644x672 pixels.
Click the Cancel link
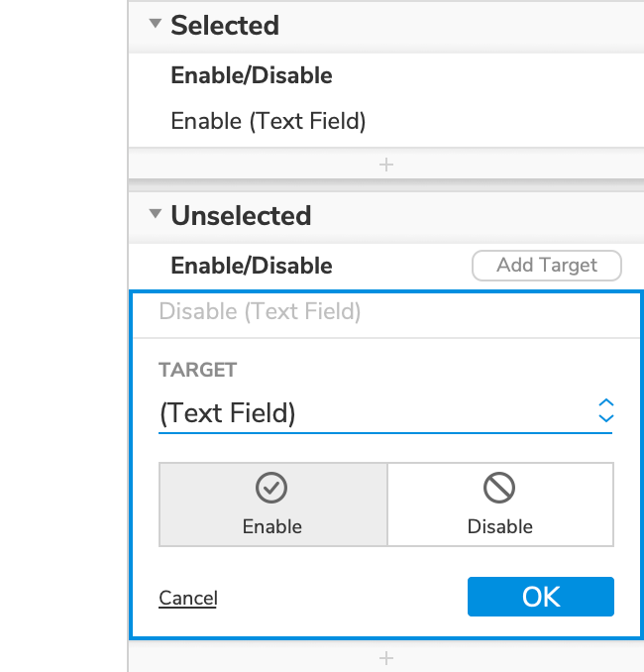(188, 598)
